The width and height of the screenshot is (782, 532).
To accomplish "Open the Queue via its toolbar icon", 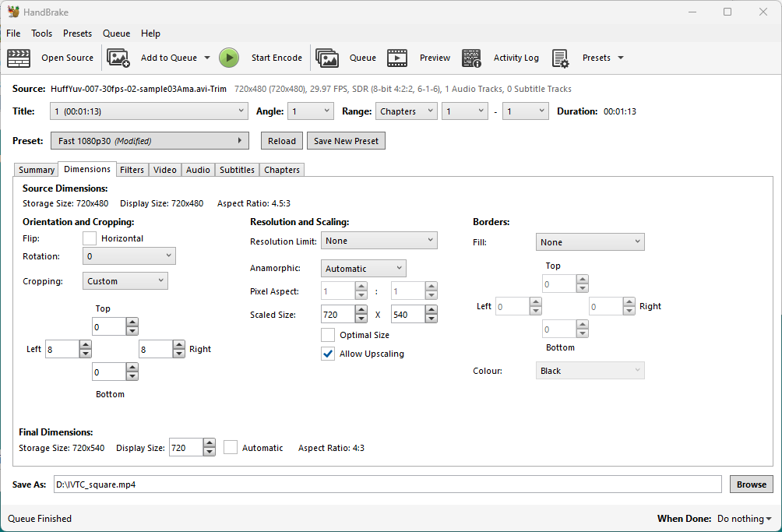I will [x=327, y=58].
